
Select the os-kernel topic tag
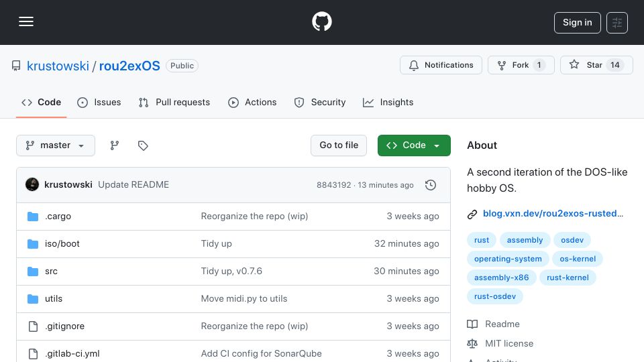[x=578, y=259]
